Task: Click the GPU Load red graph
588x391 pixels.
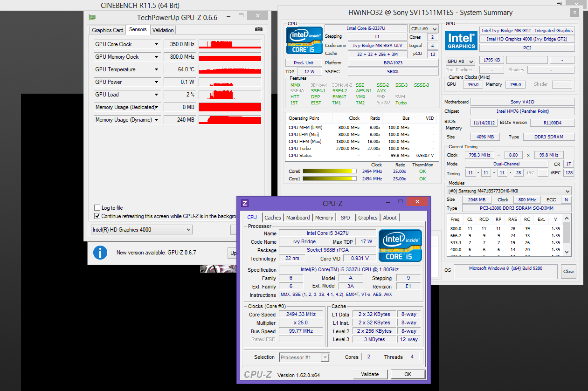Action: click(230, 95)
